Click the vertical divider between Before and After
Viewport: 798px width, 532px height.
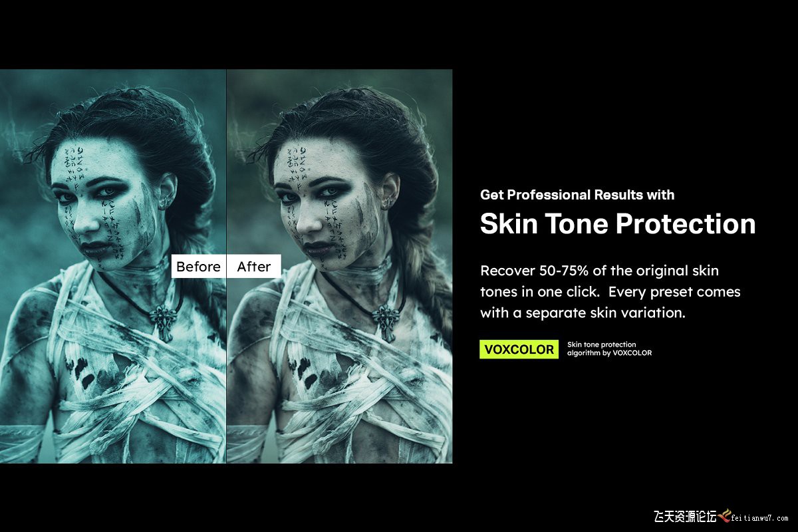[226, 266]
